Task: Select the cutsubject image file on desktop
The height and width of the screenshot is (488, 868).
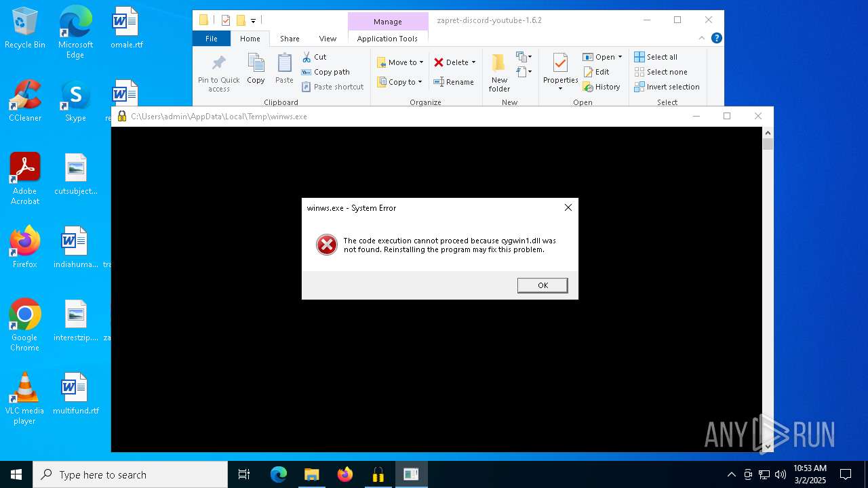Action: coord(75,175)
